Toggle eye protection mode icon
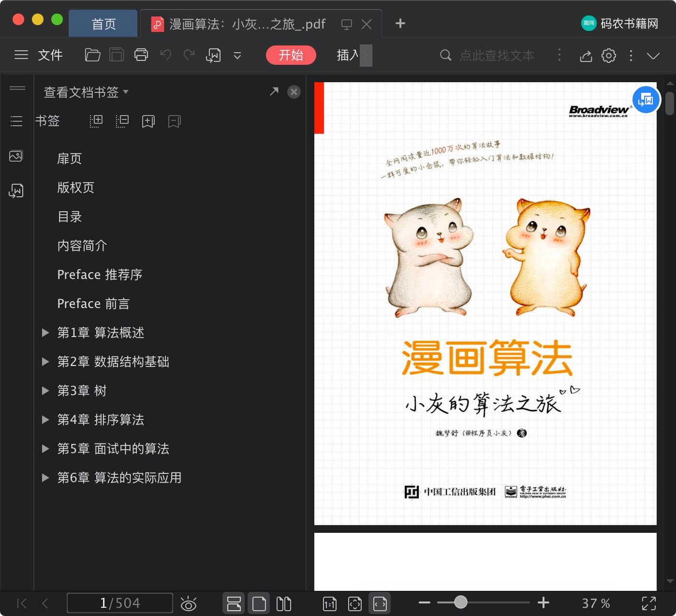Screen dimensions: 676x616 point(188,603)
